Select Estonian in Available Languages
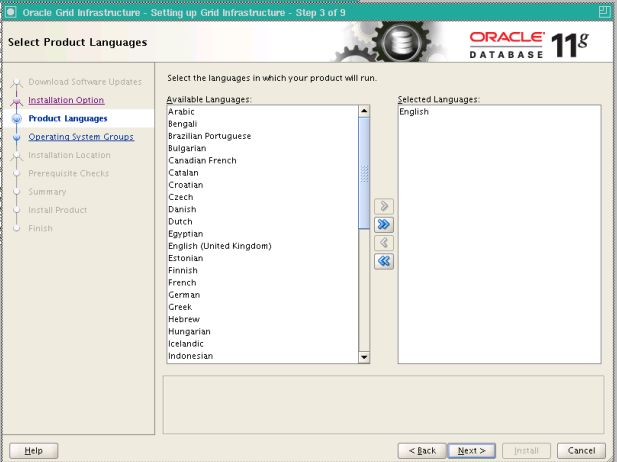This screenshot has height=462, width=617. click(262, 258)
